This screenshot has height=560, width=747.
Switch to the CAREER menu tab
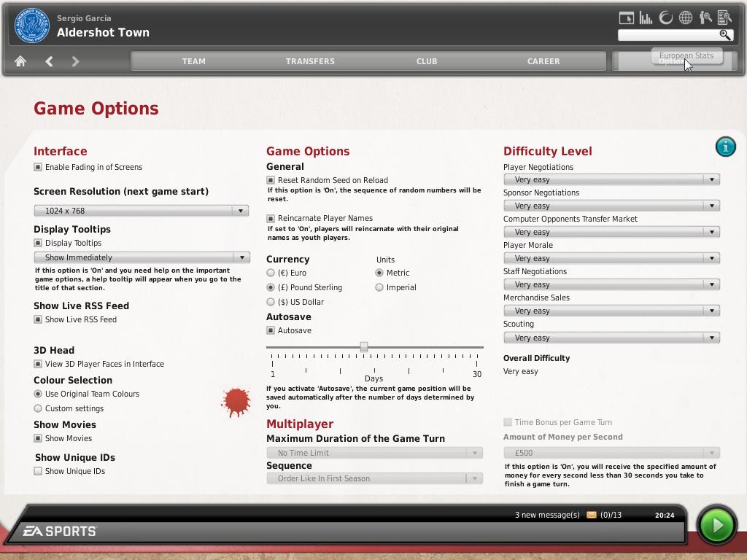point(543,61)
